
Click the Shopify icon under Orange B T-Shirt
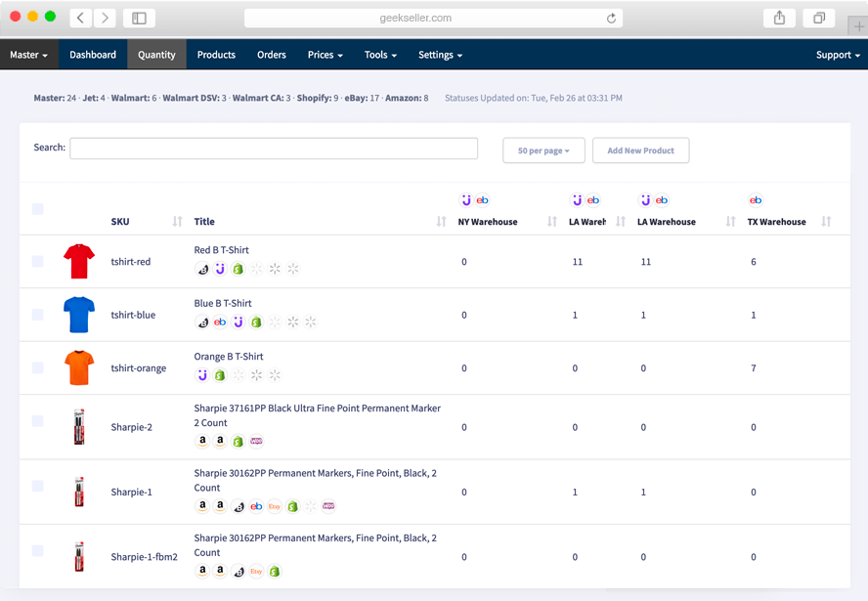[220, 375]
